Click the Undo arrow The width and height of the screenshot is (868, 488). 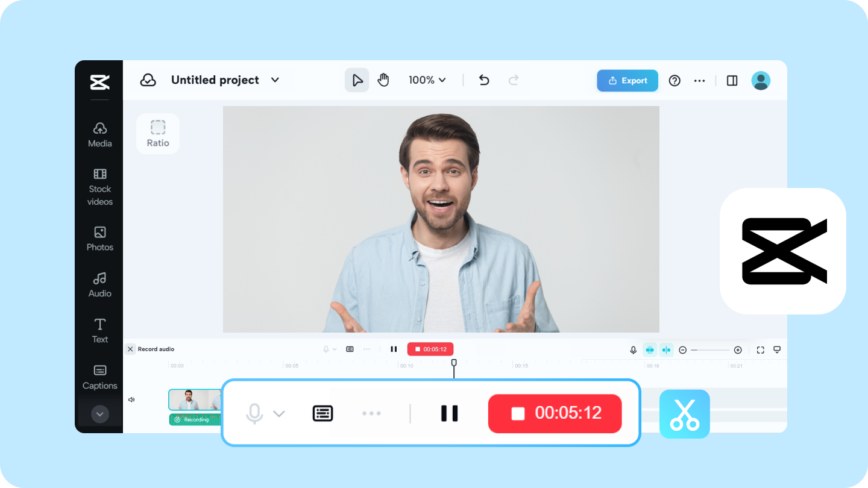tap(484, 80)
